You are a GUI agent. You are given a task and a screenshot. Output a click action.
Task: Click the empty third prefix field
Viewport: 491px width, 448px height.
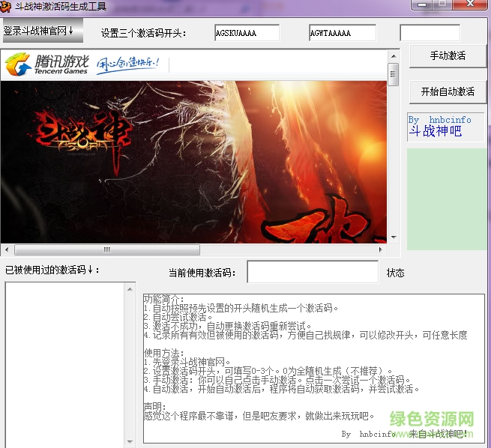click(430, 33)
